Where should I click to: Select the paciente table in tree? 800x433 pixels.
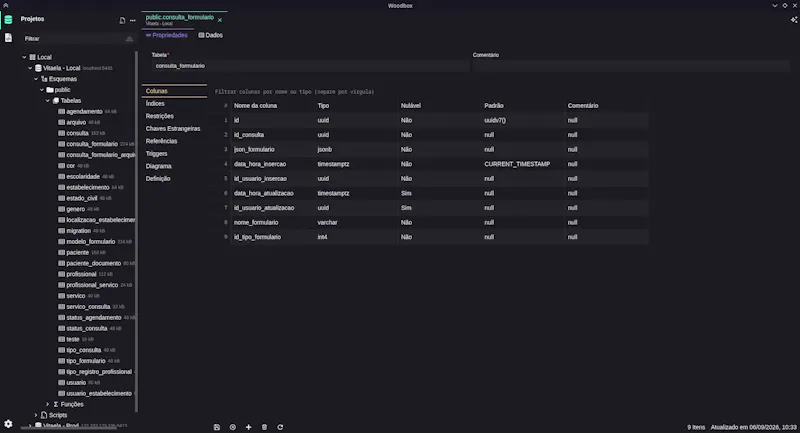[78, 252]
